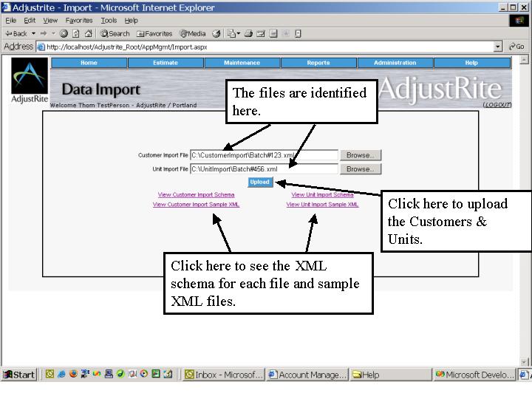This screenshot has width=532, height=399.
Task: Click the Address bar URL field
Action: tap(265, 47)
